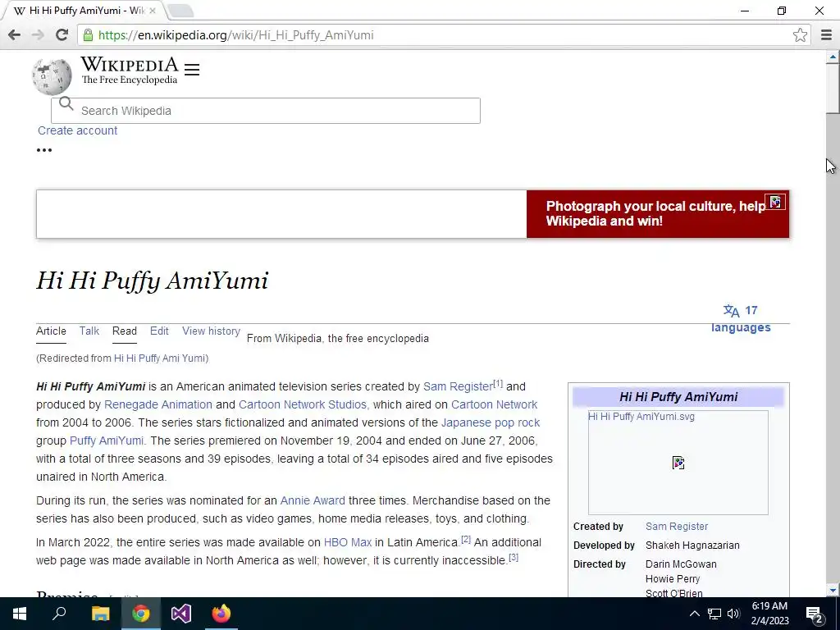Click the browser forward arrow
This screenshot has height=630, width=840.
pyautogui.click(x=38, y=35)
